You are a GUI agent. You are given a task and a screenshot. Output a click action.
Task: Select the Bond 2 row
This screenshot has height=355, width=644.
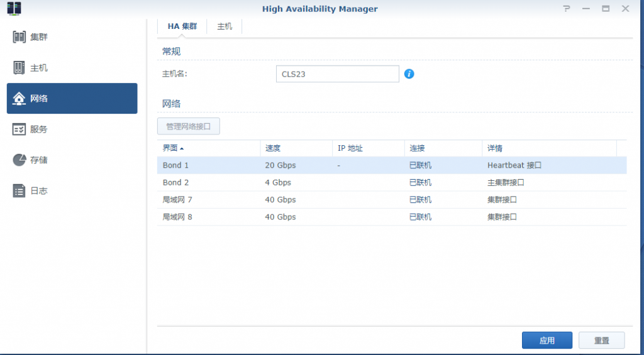tap(392, 183)
